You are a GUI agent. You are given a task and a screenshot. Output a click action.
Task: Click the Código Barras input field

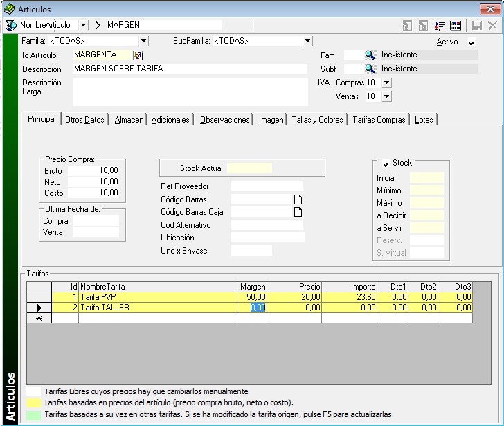(261, 199)
